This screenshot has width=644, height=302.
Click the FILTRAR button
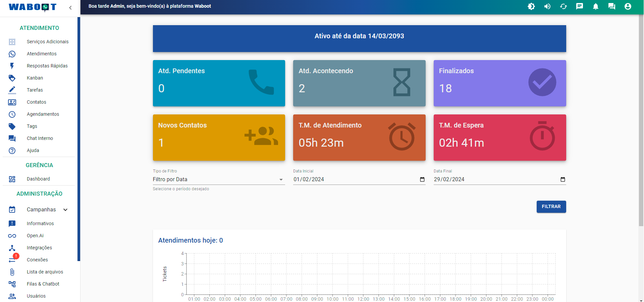pos(551,207)
